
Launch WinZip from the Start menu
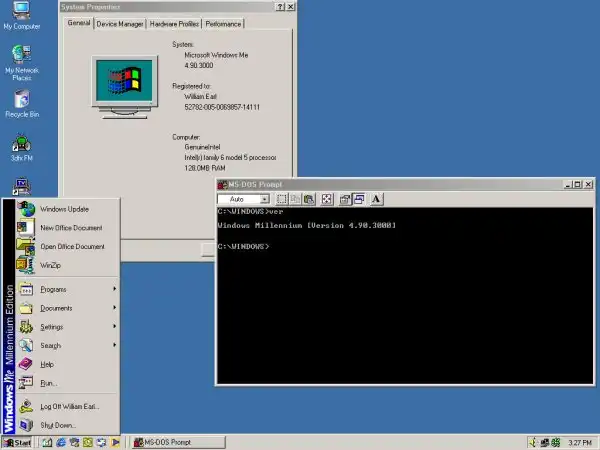(52, 265)
